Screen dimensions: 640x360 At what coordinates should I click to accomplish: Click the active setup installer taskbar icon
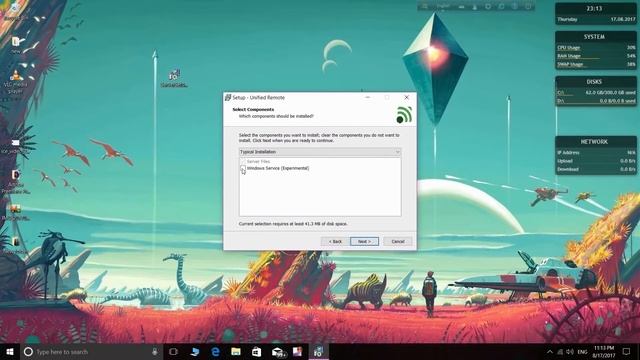point(318,351)
